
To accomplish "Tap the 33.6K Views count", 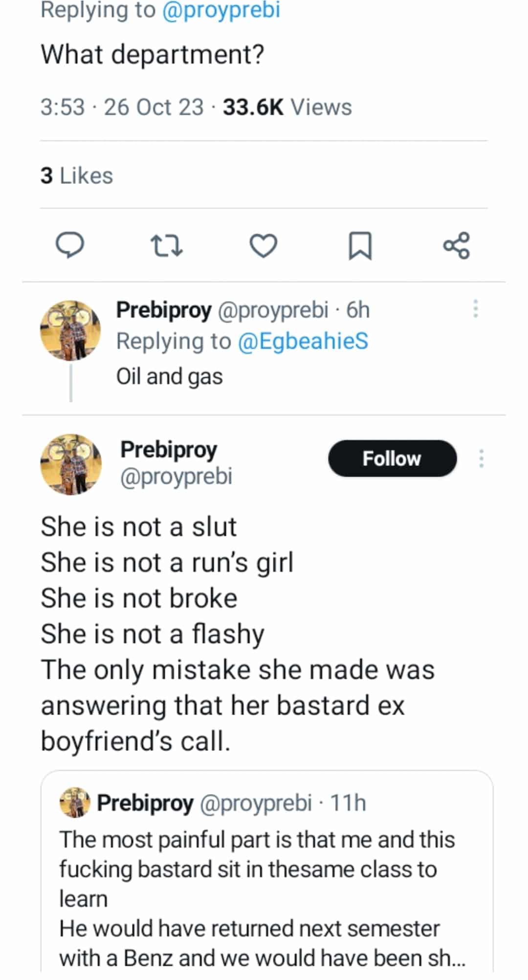I will point(287,107).
